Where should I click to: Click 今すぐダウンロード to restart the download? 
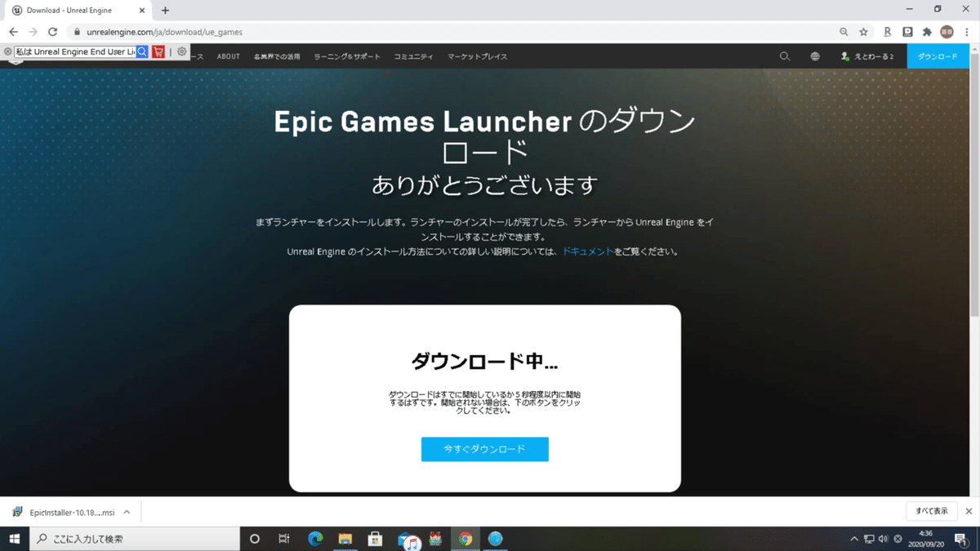click(x=484, y=449)
